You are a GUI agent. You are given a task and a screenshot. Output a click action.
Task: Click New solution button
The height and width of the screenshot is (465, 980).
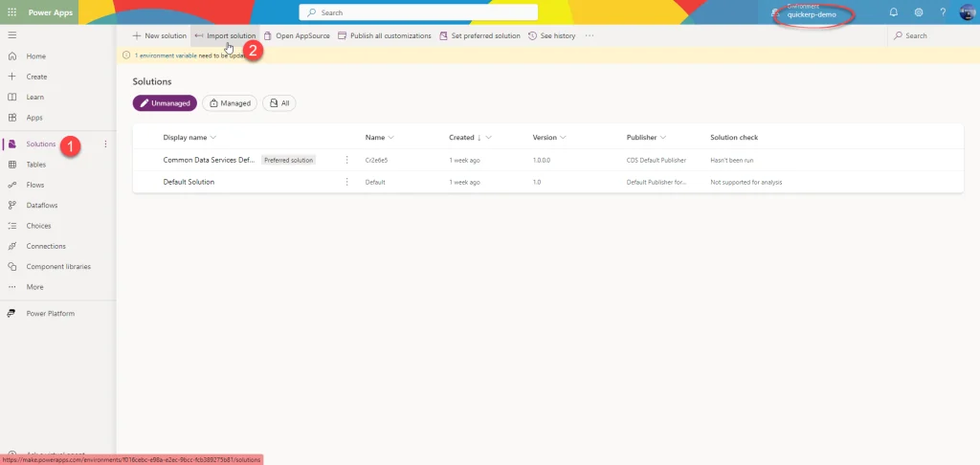[160, 35]
